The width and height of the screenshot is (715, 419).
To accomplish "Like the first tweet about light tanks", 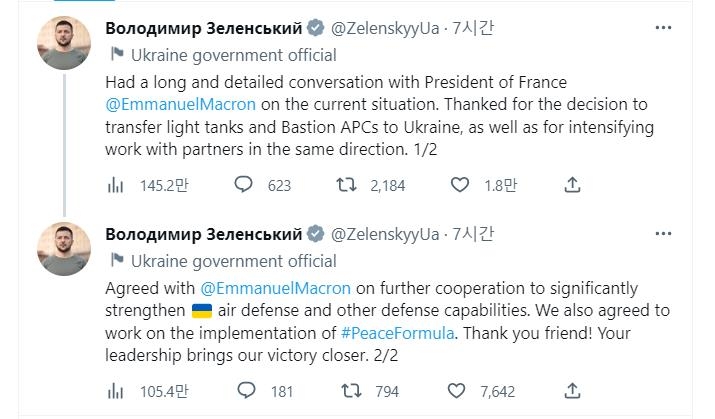I will coord(460,184).
